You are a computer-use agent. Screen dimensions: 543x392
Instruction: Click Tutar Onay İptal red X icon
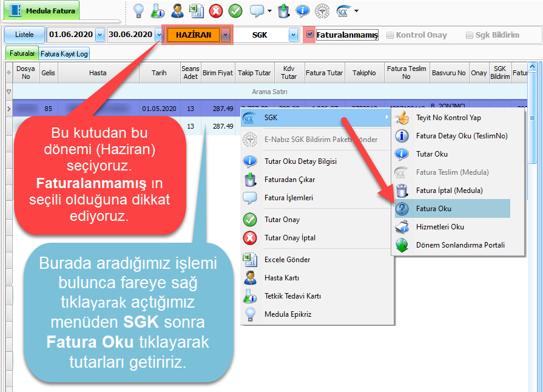click(x=250, y=238)
